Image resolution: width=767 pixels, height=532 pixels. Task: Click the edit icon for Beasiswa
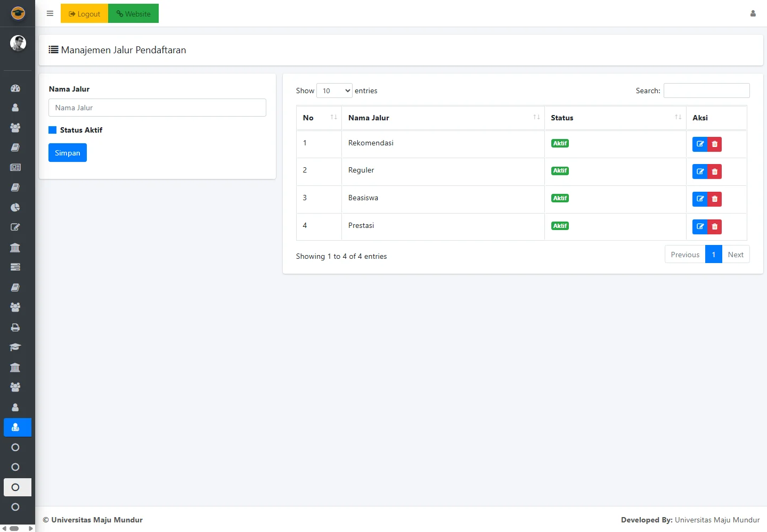(x=700, y=199)
